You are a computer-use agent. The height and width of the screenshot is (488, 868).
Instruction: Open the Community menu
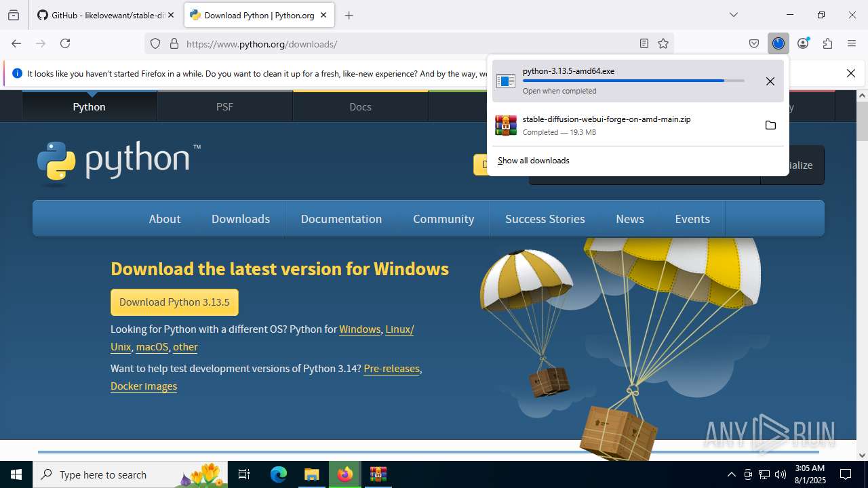tap(443, 219)
